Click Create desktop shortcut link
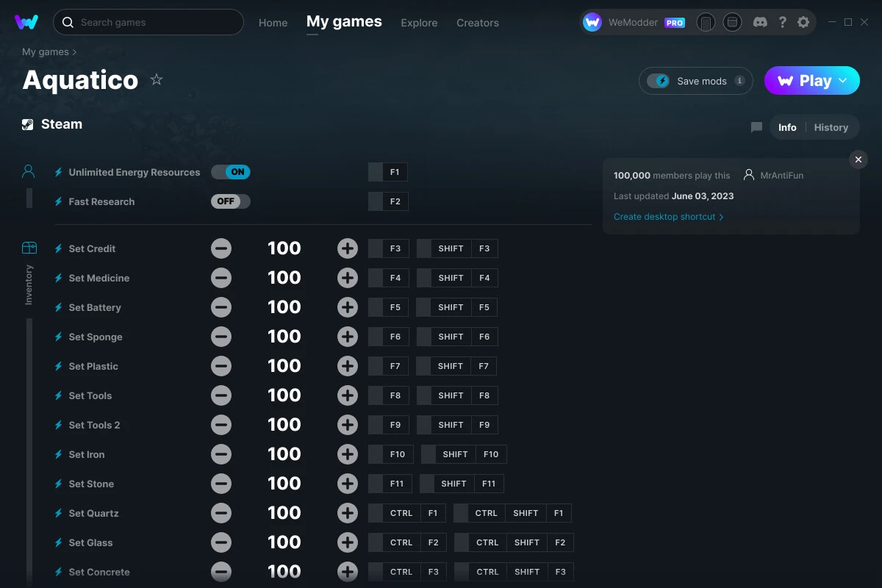Viewport: 882px width, 588px height. [669, 217]
